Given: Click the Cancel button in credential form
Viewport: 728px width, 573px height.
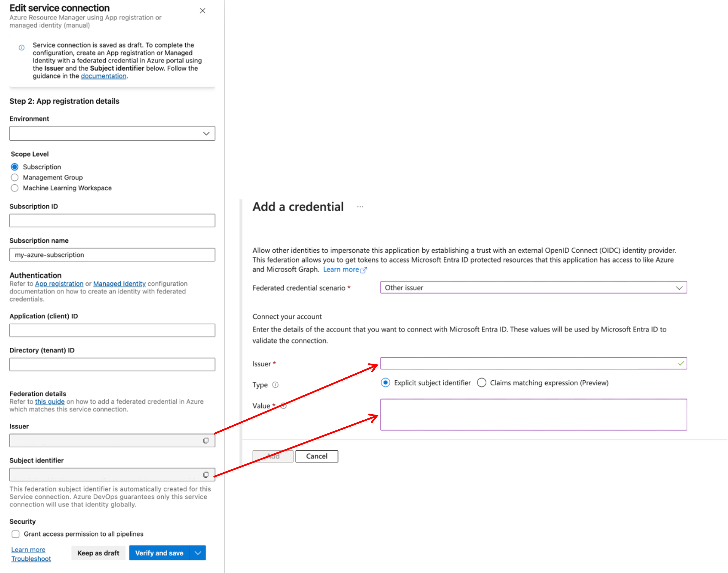Looking at the screenshot, I should 316,456.
